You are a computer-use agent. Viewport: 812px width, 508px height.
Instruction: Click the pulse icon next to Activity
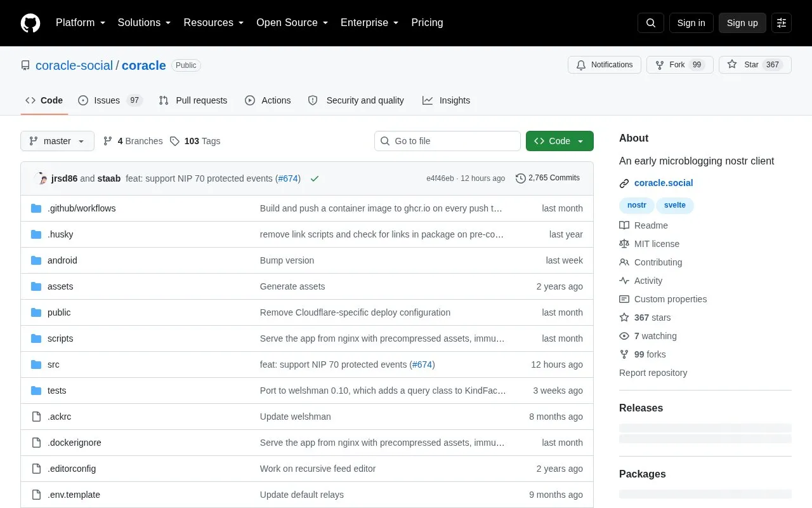tap(624, 281)
